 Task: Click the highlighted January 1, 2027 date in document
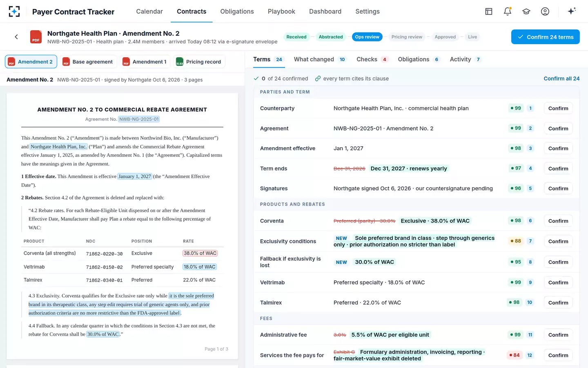coord(135,176)
